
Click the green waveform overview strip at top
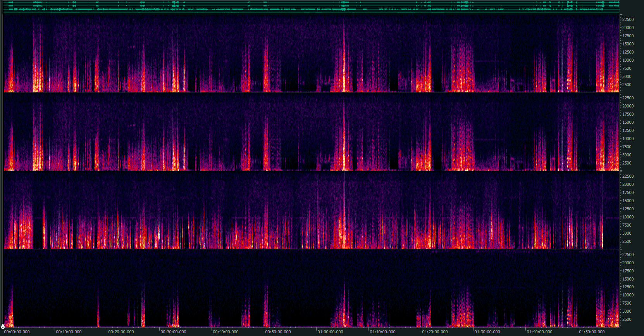312,6
